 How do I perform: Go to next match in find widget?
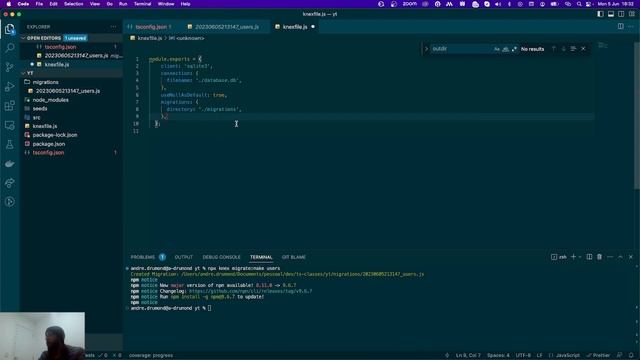point(563,49)
